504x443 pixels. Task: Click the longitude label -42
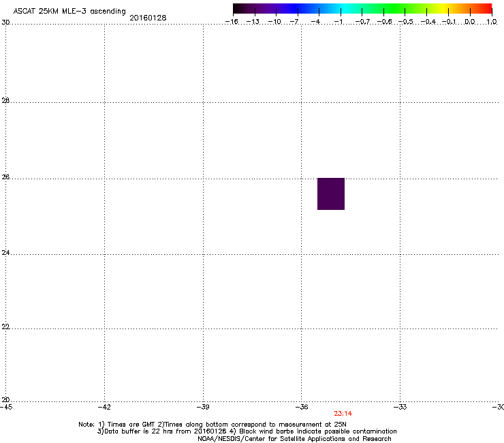[x=104, y=407]
